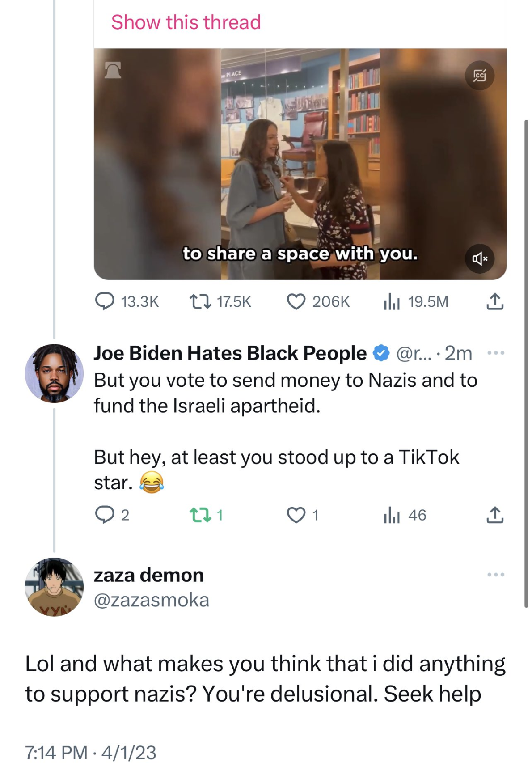Toggle closed captions on the video
This screenshot has height=779, width=532.
click(479, 75)
